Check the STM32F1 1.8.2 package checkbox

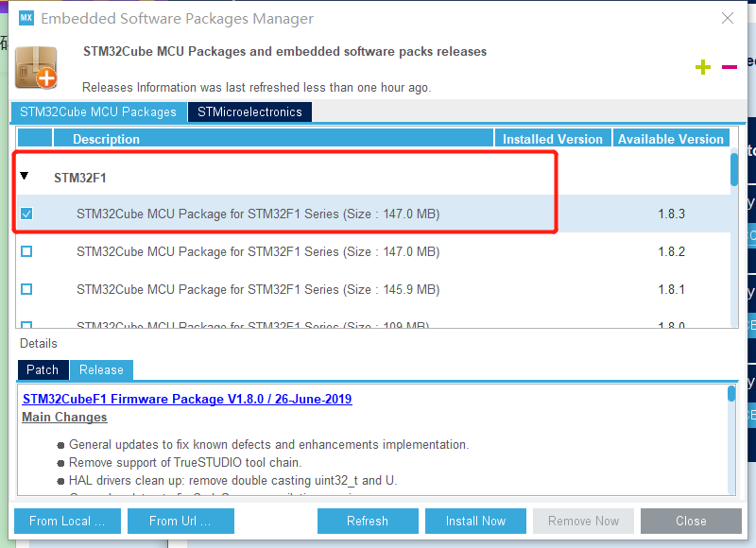pos(26,251)
